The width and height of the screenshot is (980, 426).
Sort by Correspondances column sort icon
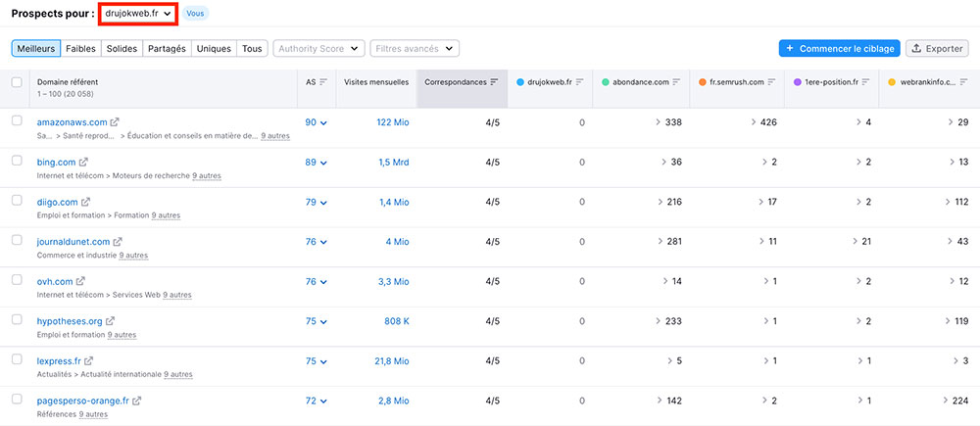pyautogui.click(x=494, y=82)
